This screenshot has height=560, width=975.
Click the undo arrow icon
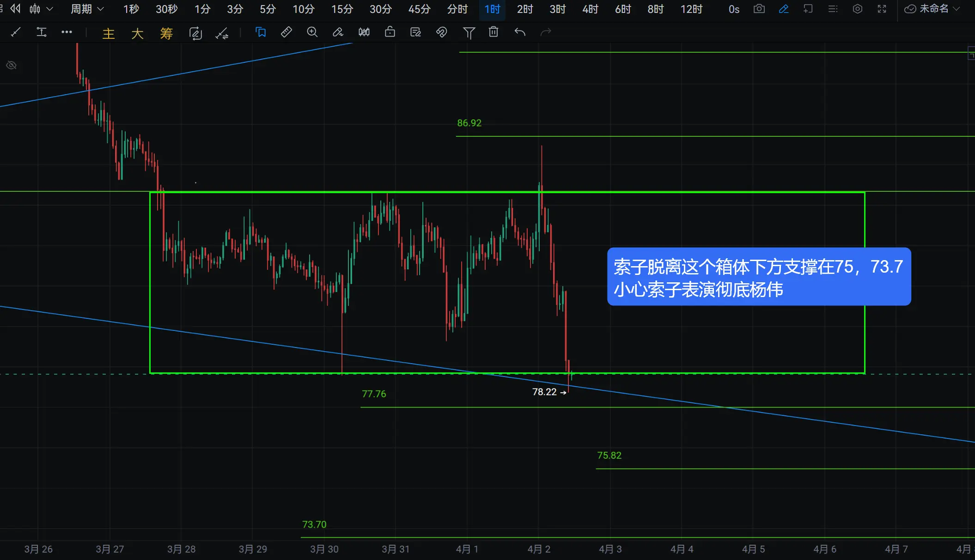pyautogui.click(x=520, y=32)
